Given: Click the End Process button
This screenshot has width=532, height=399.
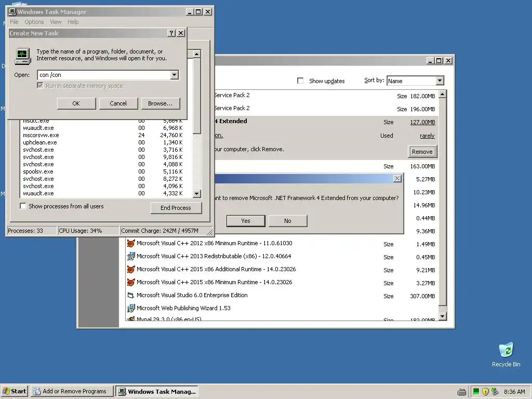Looking at the screenshot, I should 176,208.
